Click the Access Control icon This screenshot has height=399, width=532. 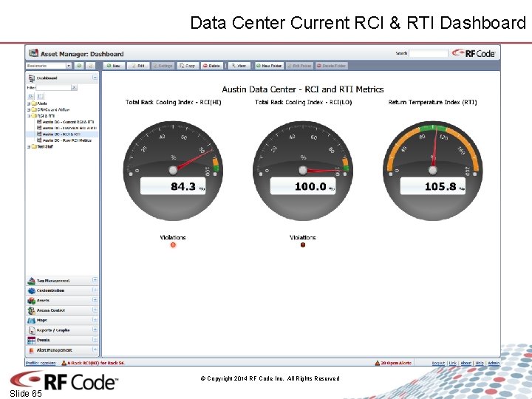click(x=32, y=310)
